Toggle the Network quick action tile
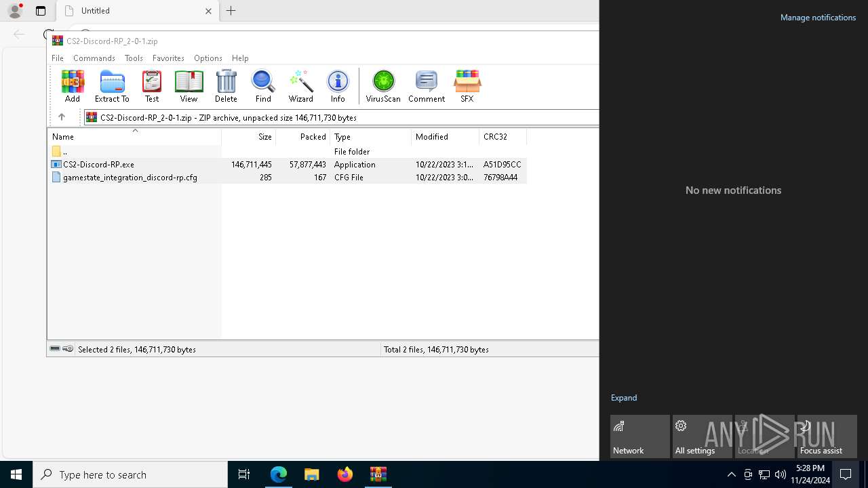 pyautogui.click(x=639, y=436)
